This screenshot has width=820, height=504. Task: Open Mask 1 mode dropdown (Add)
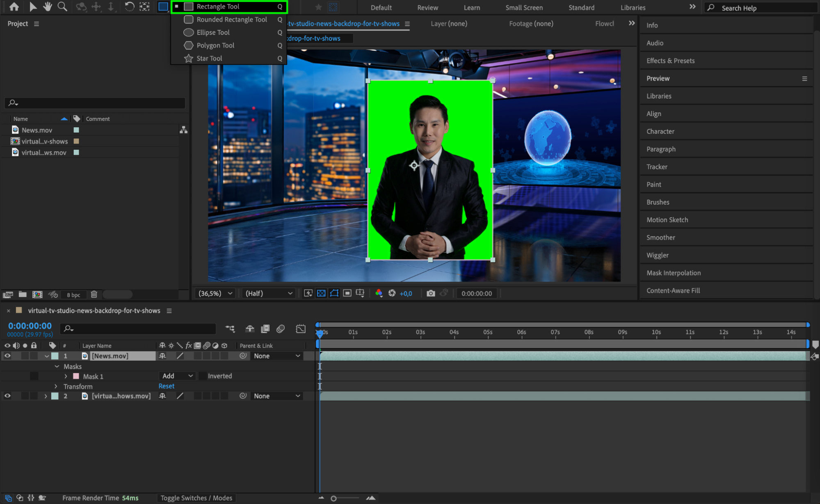point(177,376)
